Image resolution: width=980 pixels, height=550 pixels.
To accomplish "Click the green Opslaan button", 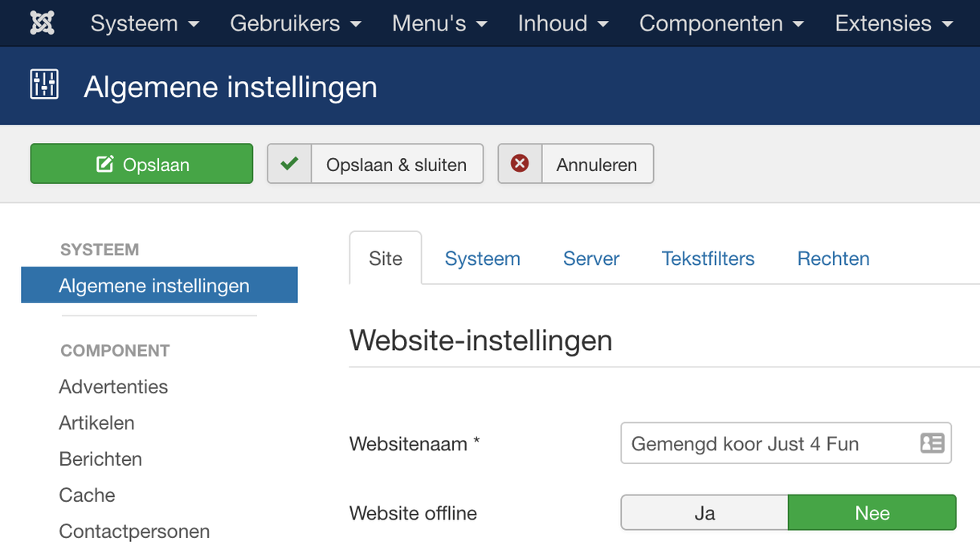I will (141, 164).
